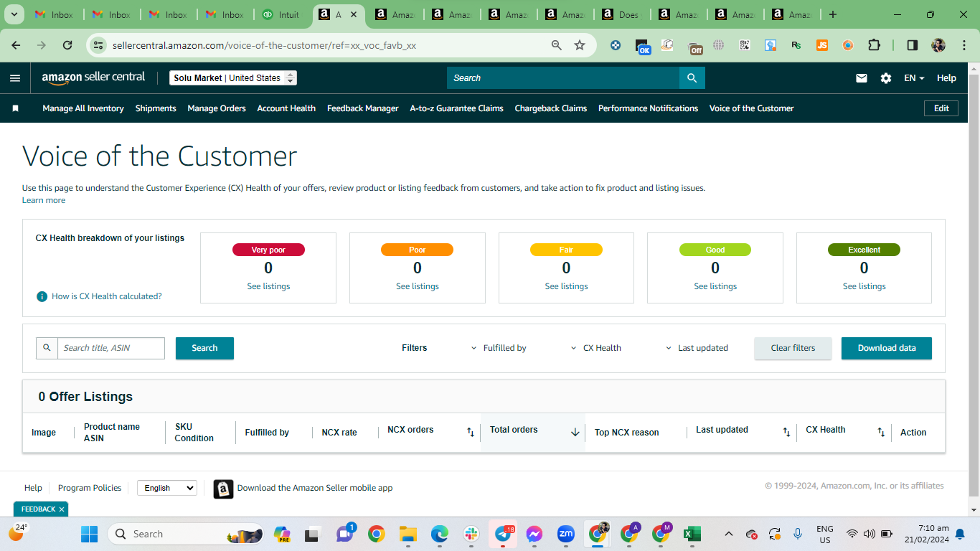980x551 pixels.
Task: Open Zoom from the taskbar
Action: (x=566, y=534)
